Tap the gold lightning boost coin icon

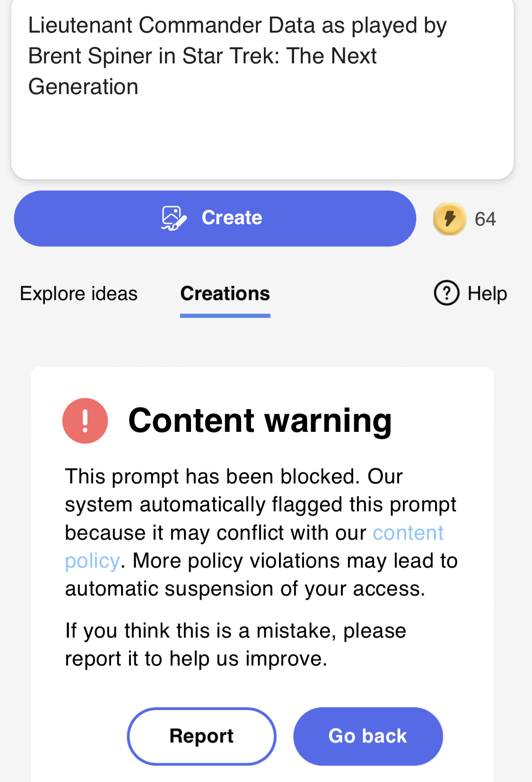(x=449, y=219)
